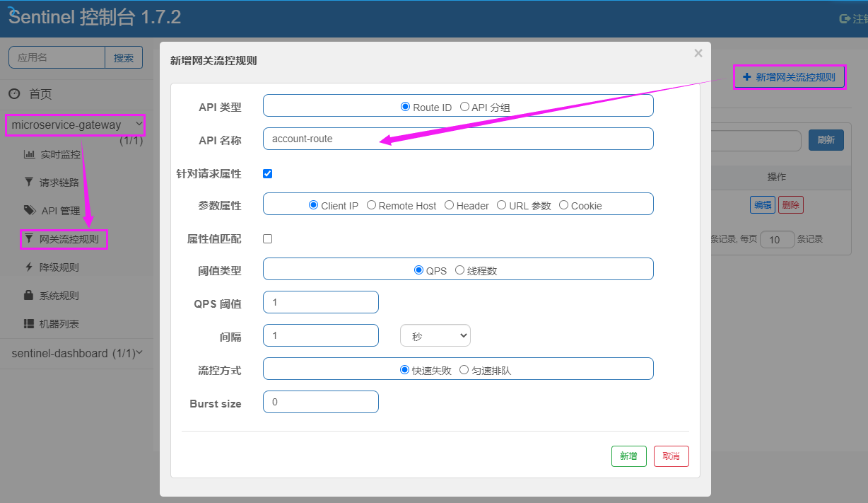Screen dimensions: 868x503
Task: Choose Header parameter attribute
Action: [x=449, y=205]
